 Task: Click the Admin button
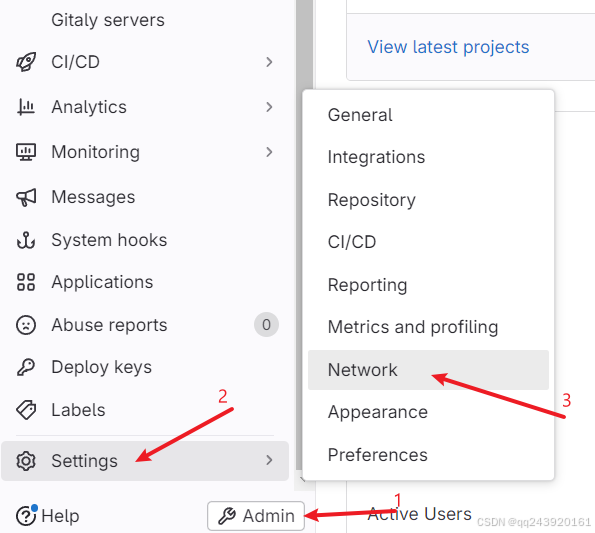256,516
